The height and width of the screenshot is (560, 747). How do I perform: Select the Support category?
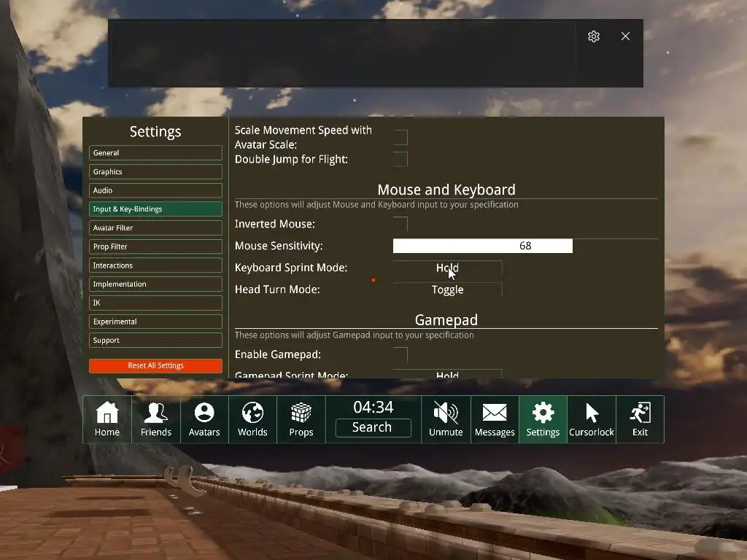(156, 340)
